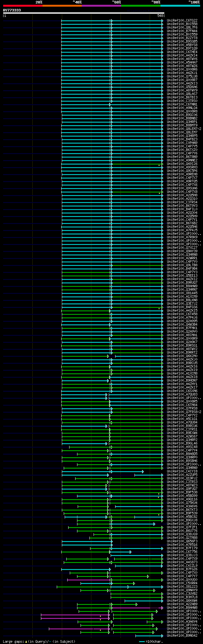Viewport: 203px width, 644px height.
Task: Open hit UniRef100_Q4W3B4
Action: pos(182,325)
